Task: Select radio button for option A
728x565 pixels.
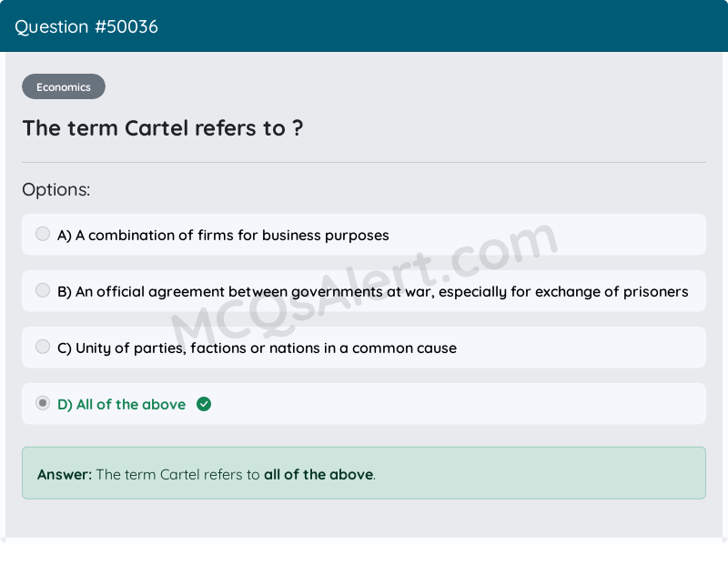Action: (43, 234)
